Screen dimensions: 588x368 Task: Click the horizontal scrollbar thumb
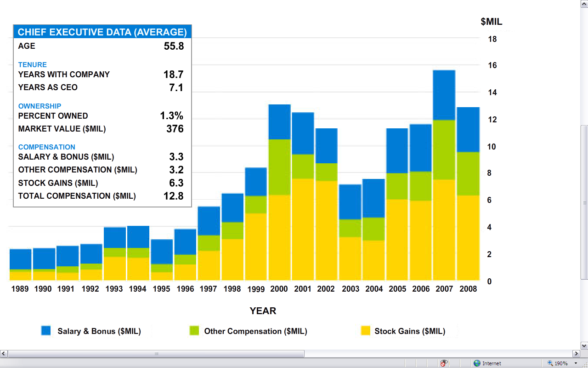(x=156, y=353)
